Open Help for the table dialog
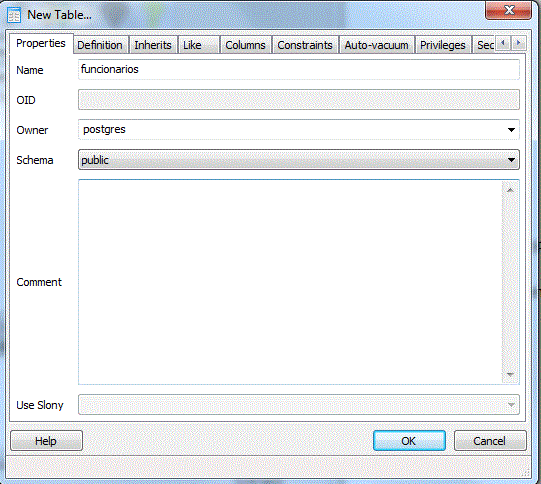Screen dimensions: 541x484 [x=46, y=441]
